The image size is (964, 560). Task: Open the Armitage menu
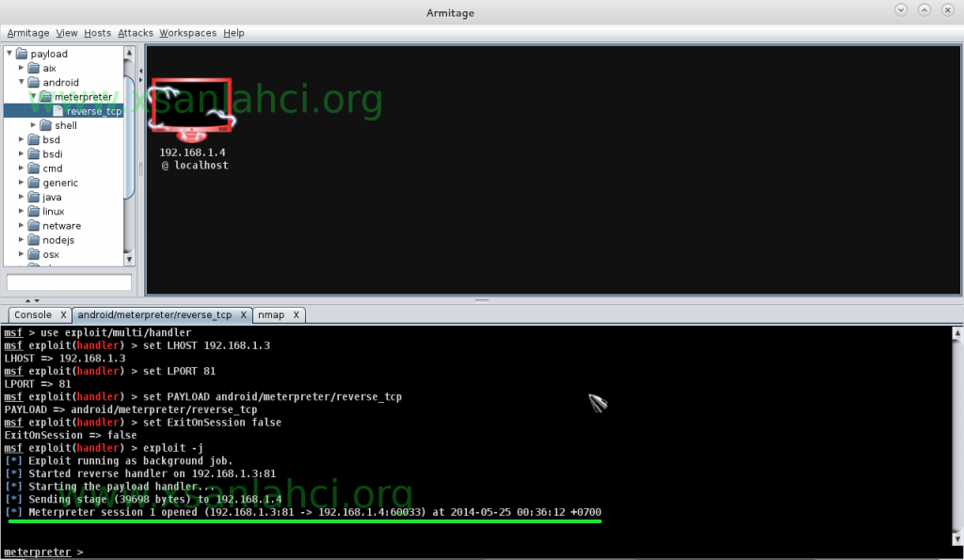[x=27, y=33]
